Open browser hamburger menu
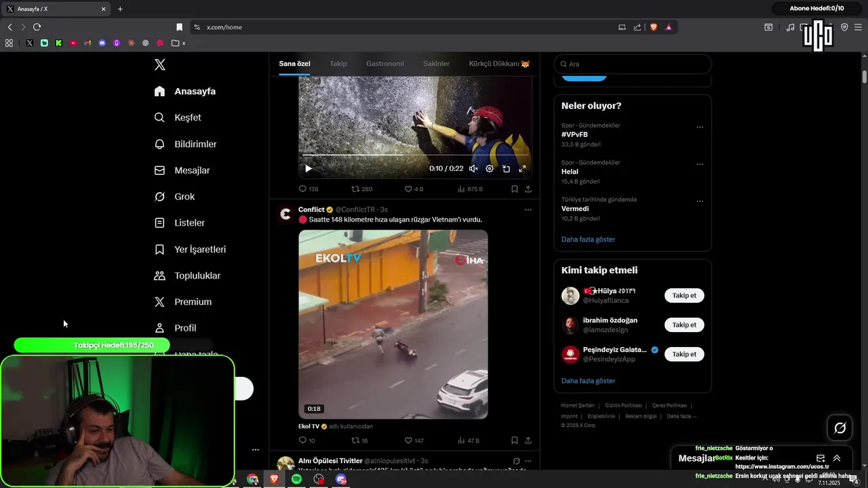This screenshot has width=868, height=488. (x=858, y=27)
